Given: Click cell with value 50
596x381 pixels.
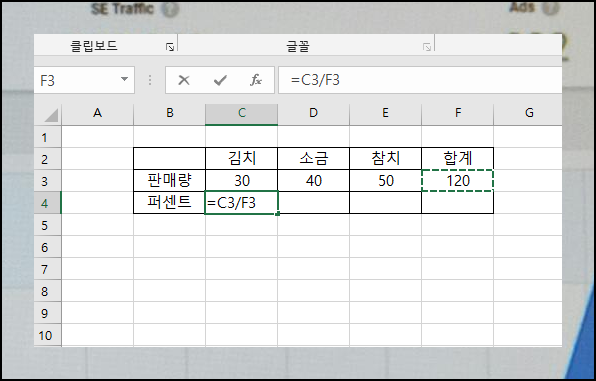Looking at the screenshot, I should tap(385, 181).
